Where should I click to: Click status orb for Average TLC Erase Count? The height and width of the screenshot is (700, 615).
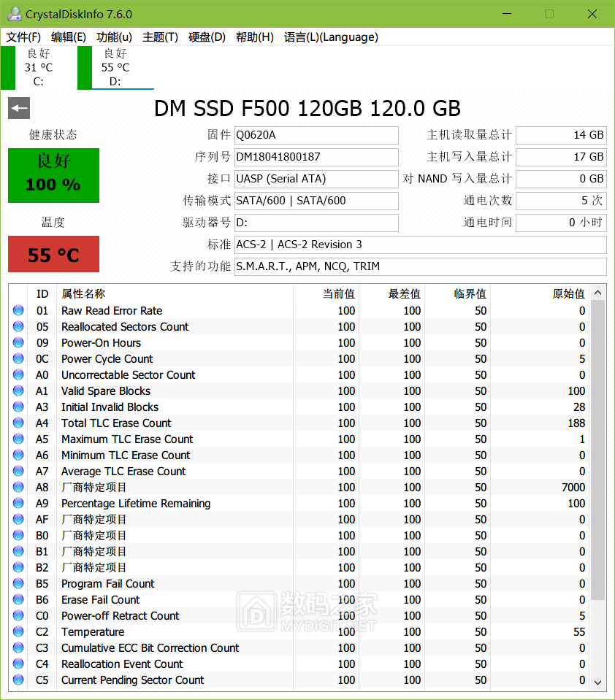tap(18, 471)
